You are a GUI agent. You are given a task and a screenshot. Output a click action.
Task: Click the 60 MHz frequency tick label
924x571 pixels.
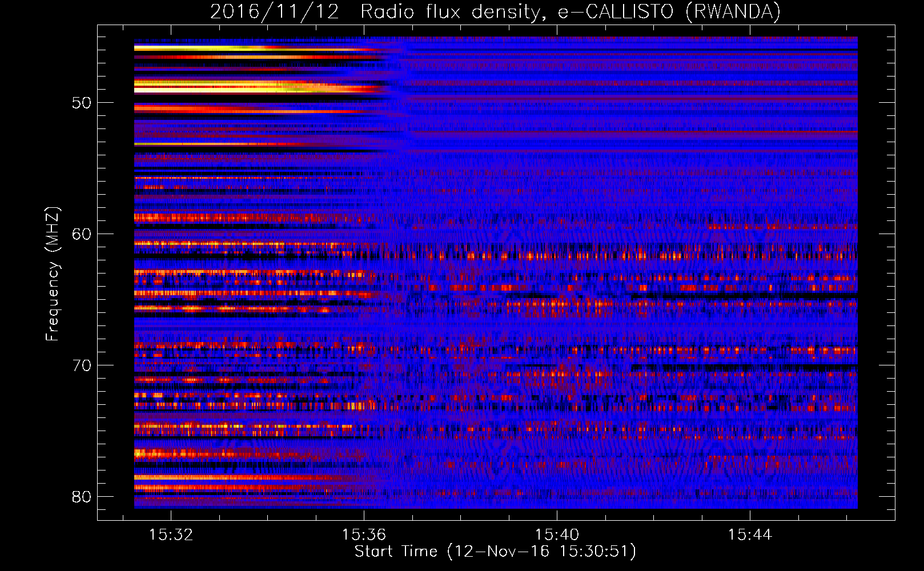tap(82, 234)
